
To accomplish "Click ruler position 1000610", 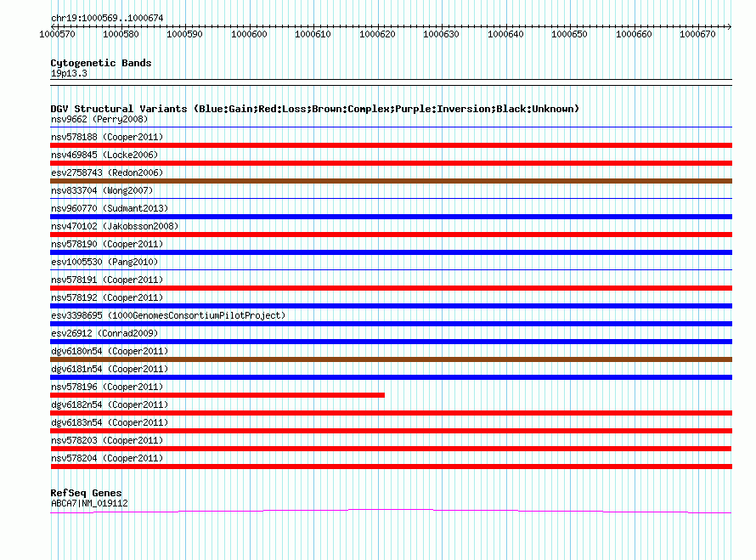I will click(x=313, y=34).
